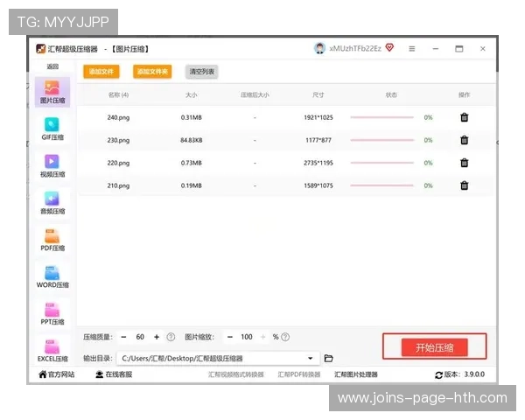The image size is (525, 420).
Task: Click the 添加文件夹 button
Action: click(152, 72)
